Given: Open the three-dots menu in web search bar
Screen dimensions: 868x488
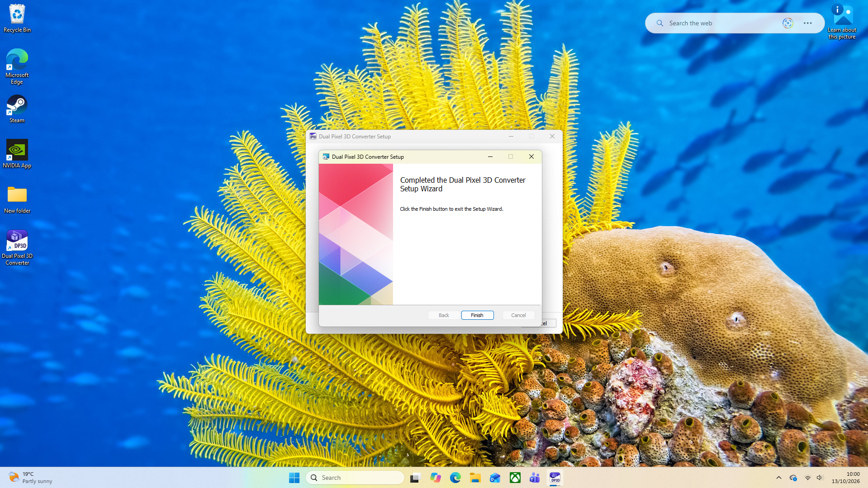Looking at the screenshot, I should tap(807, 23).
